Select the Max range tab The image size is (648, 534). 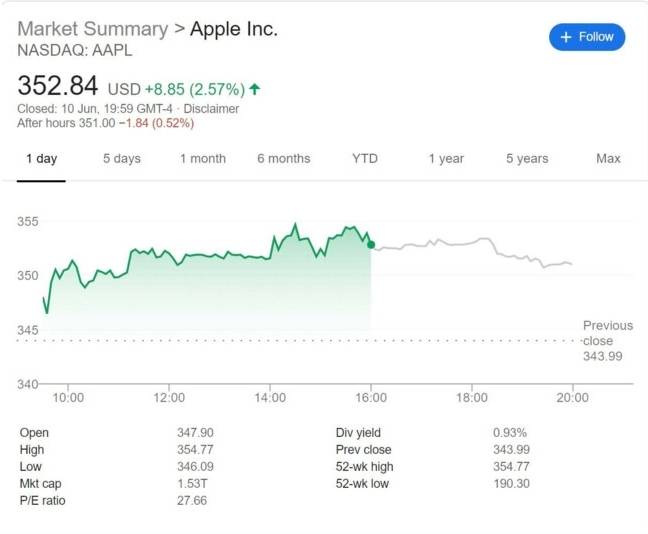click(608, 158)
